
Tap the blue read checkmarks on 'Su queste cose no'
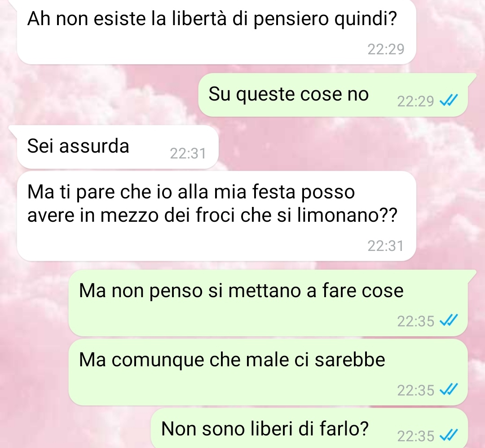coord(448,100)
